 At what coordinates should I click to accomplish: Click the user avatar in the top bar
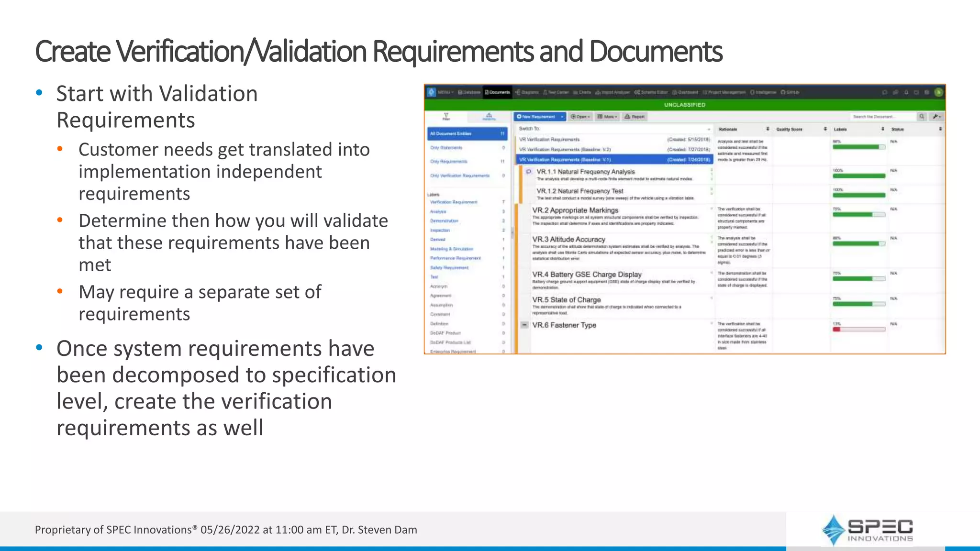point(939,92)
